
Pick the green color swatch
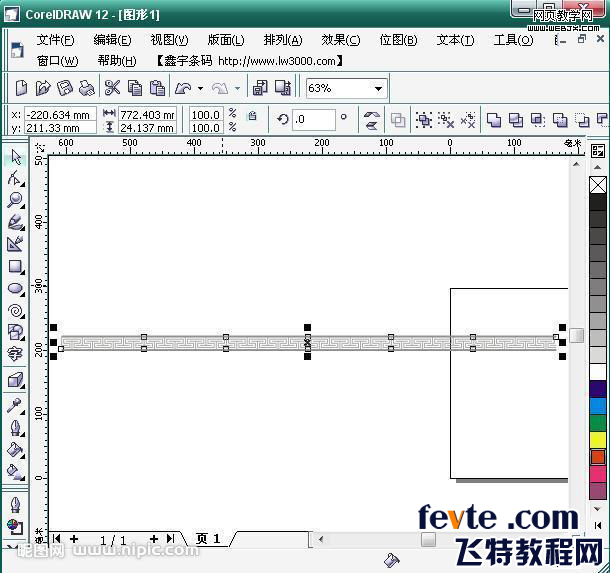[x=598, y=423]
